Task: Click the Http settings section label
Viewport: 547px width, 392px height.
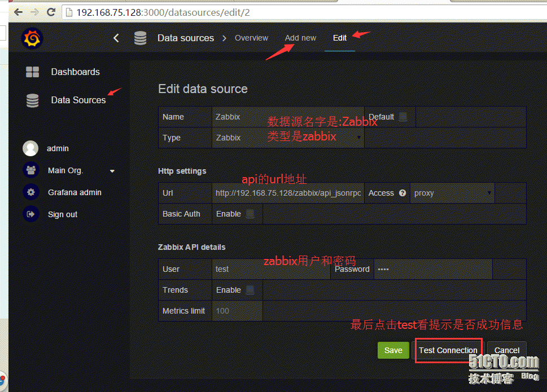Action: click(x=182, y=171)
